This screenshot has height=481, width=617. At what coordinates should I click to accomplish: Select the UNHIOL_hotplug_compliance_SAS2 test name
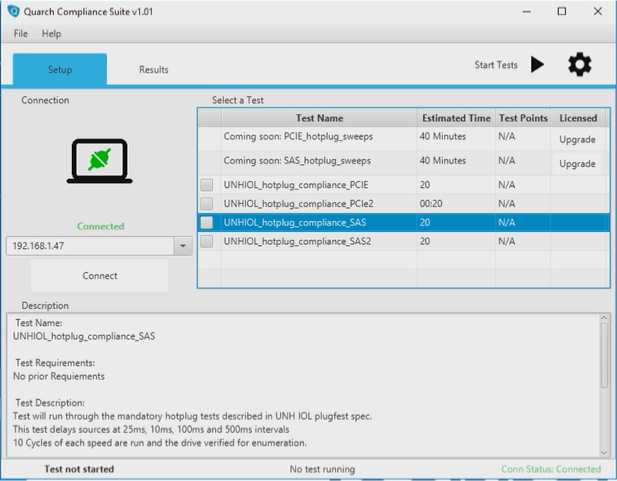(297, 241)
